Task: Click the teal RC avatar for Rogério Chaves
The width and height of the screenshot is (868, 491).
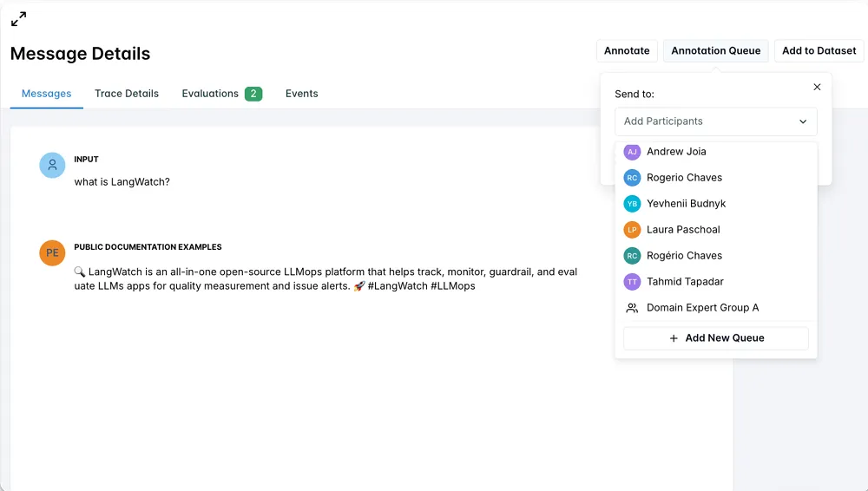Action: click(x=632, y=256)
